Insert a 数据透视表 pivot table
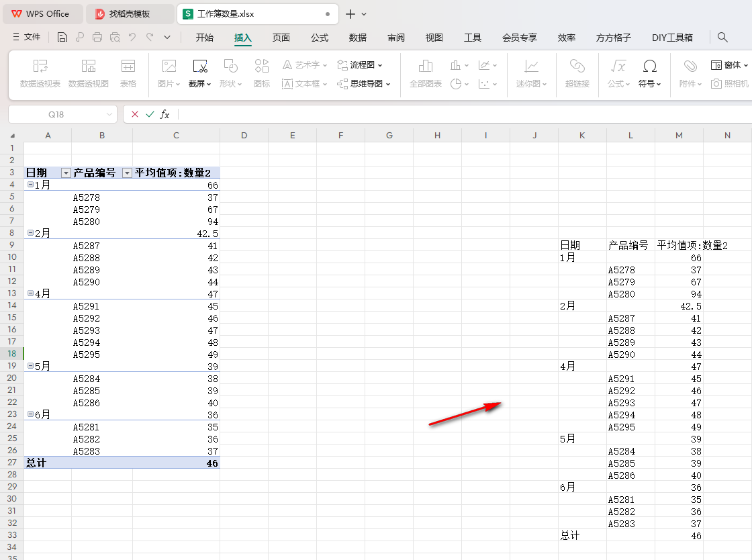Screen dimensions: 752x560 click(40, 73)
